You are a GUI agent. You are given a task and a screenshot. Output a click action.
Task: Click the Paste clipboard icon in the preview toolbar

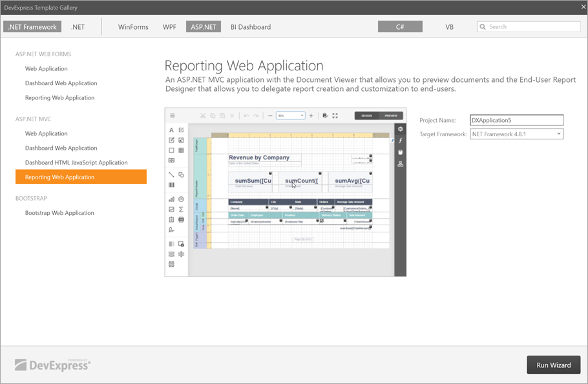222,116
